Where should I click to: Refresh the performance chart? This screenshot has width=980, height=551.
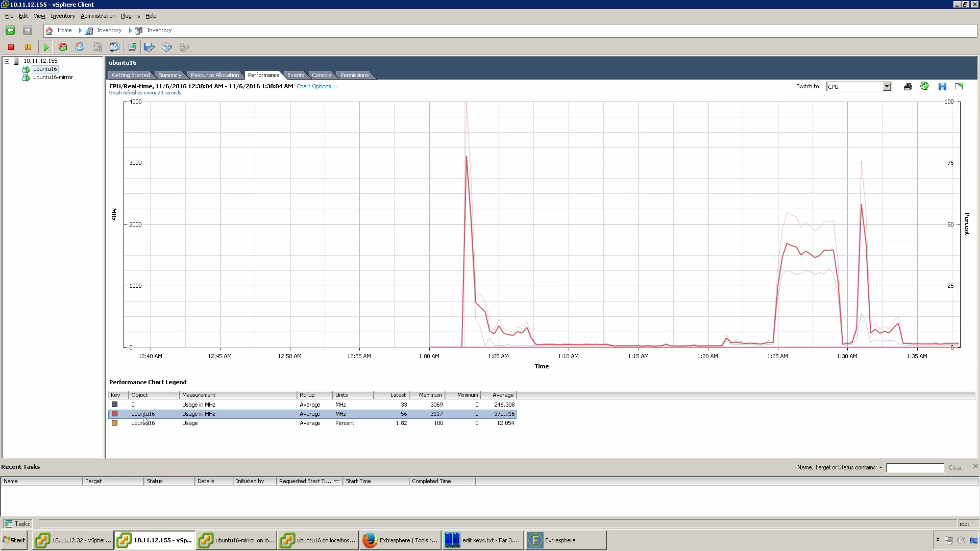click(x=924, y=86)
